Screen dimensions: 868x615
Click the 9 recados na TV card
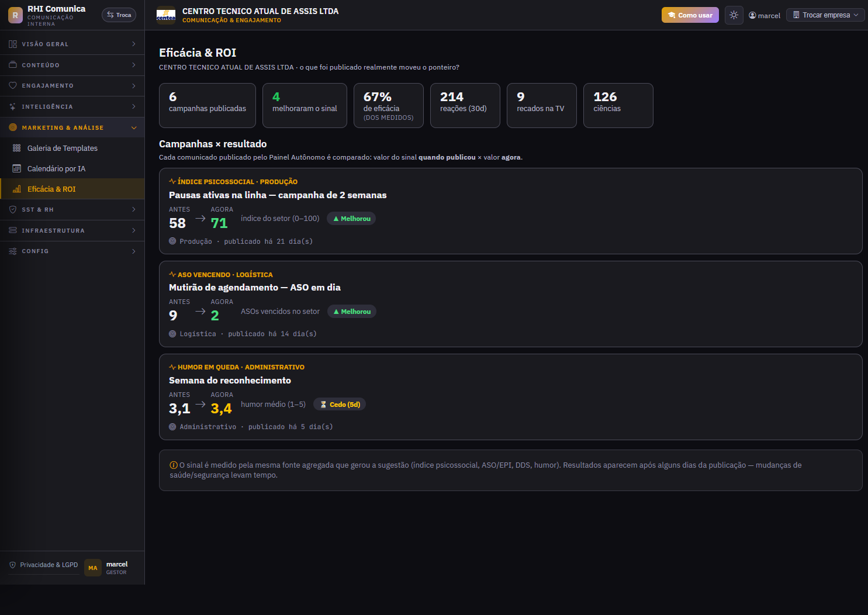[542, 105]
